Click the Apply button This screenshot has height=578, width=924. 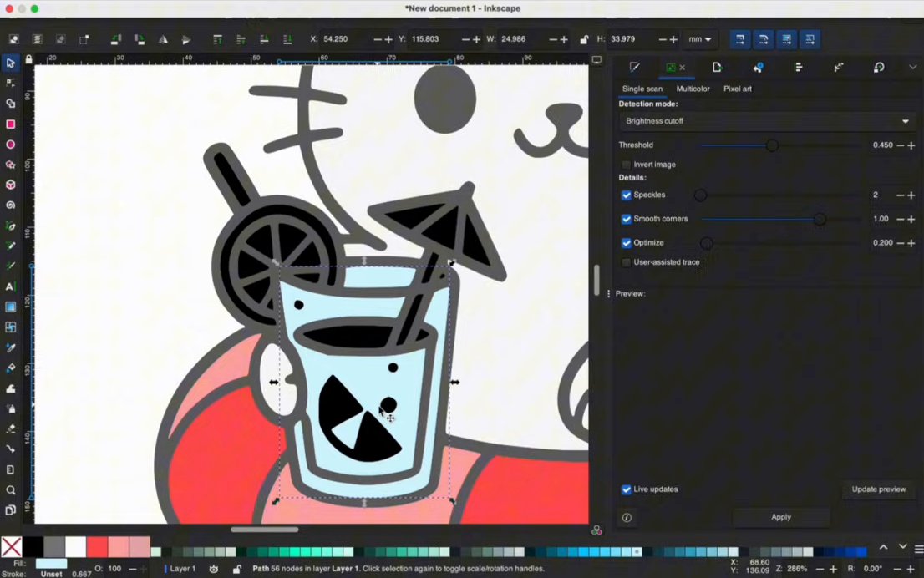(781, 517)
